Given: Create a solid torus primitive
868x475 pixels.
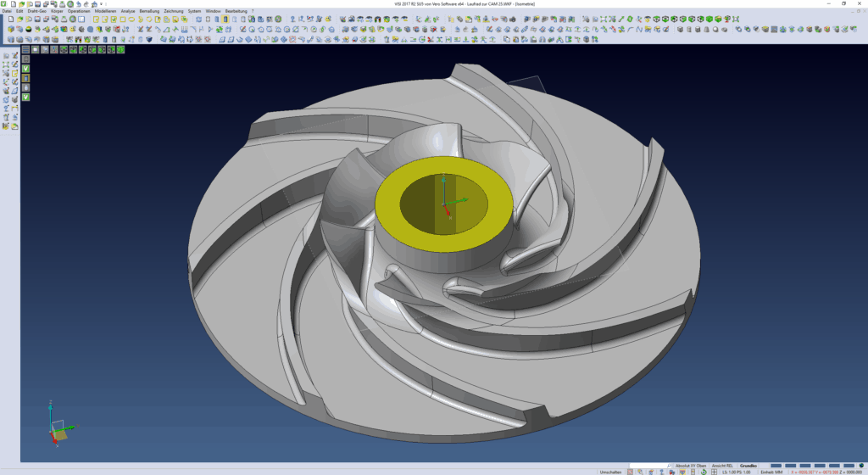Looking at the screenshot, I should click(724, 30).
